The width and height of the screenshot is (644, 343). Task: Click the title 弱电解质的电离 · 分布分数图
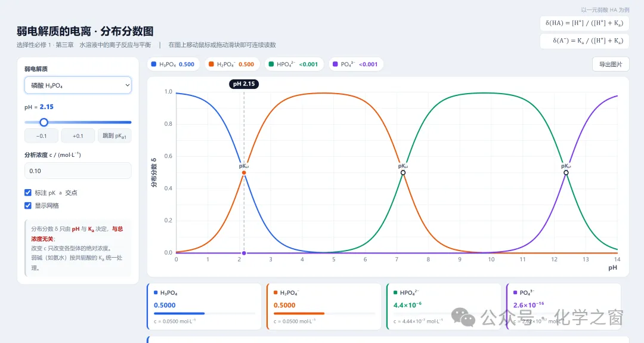85,31
